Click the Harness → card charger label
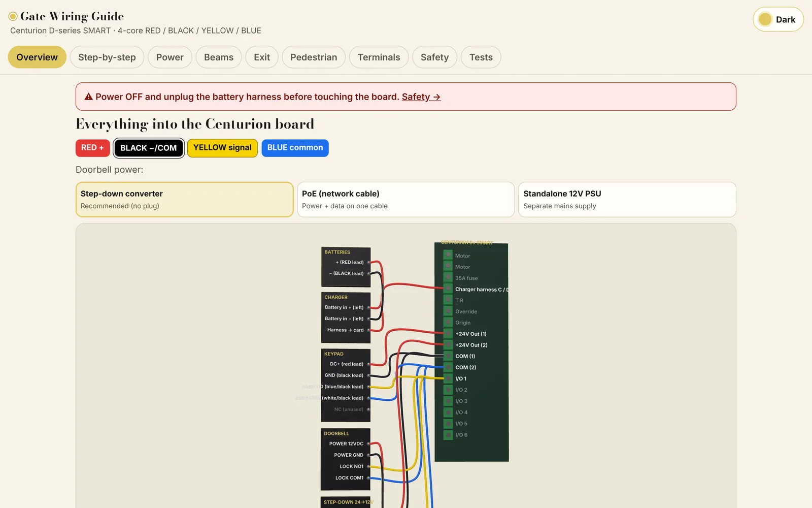This screenshot has width=812, height=508. 346,330
